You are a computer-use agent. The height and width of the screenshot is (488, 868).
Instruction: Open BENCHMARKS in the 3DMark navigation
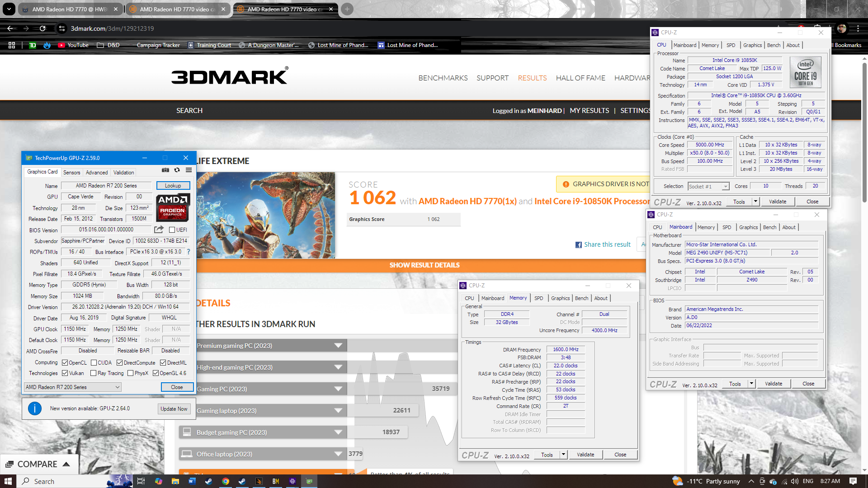click(443, 78)
